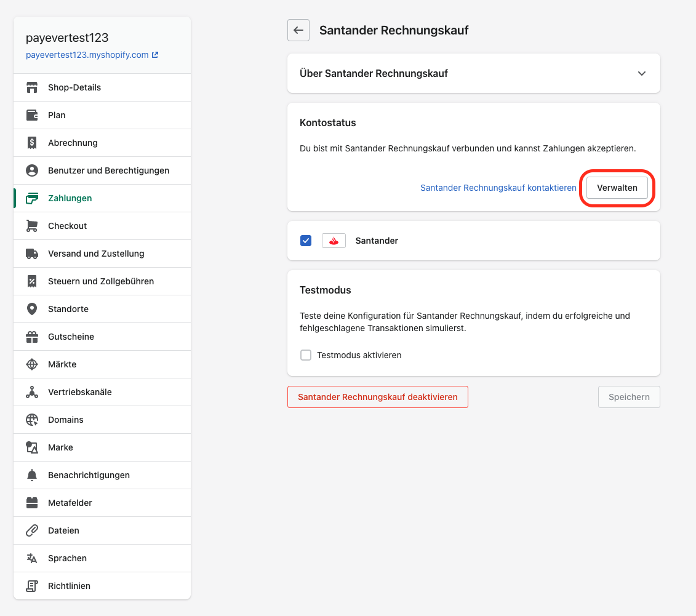Open Domains settings

pyautogui.click(x=102, y=420)
